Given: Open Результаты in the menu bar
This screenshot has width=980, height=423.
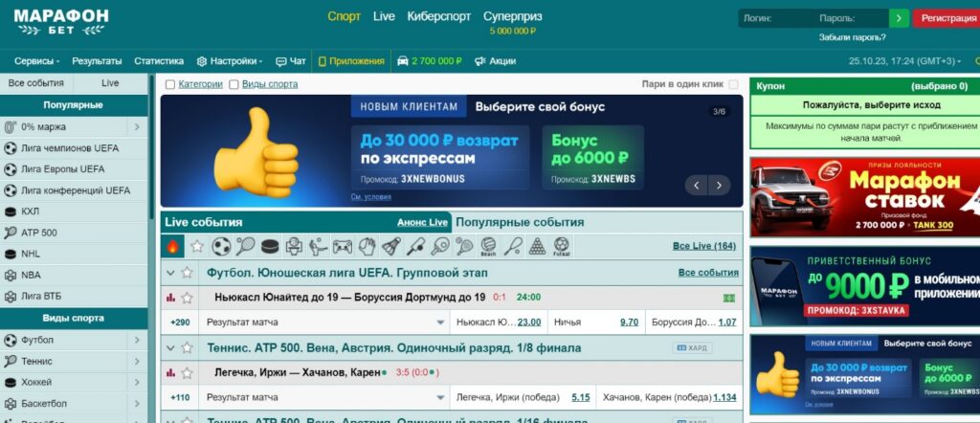Looking at the screenshot, I should tap(97, 61).
